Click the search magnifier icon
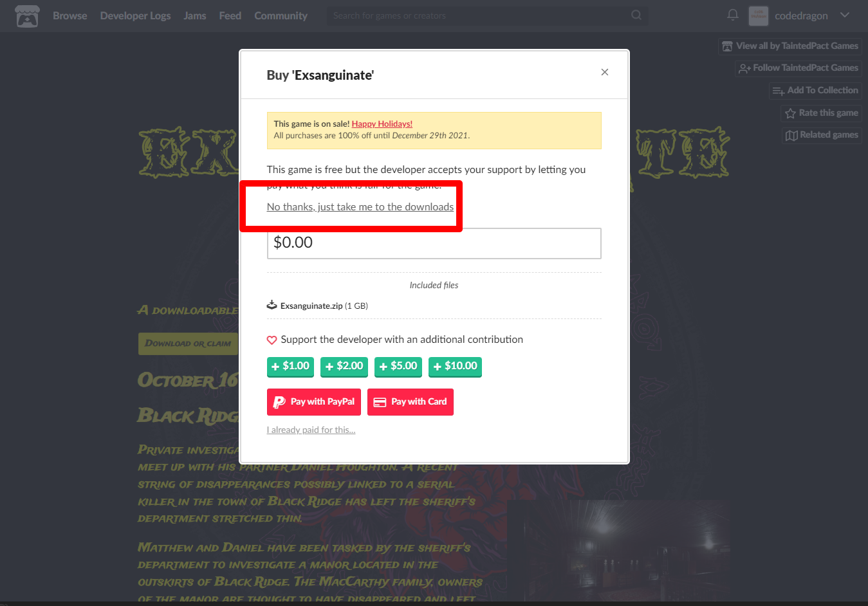This screenshot has height=606, width=868. [x=636, y=15]
